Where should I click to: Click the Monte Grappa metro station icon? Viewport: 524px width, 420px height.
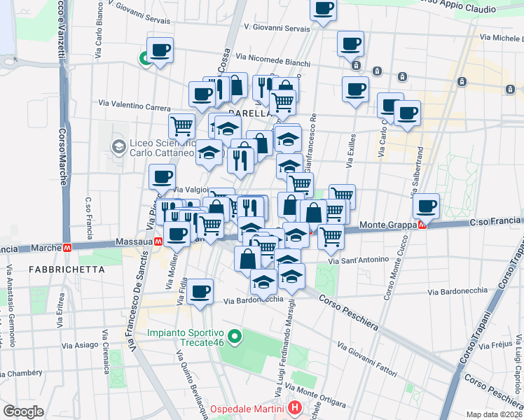(x=422, y=225)
